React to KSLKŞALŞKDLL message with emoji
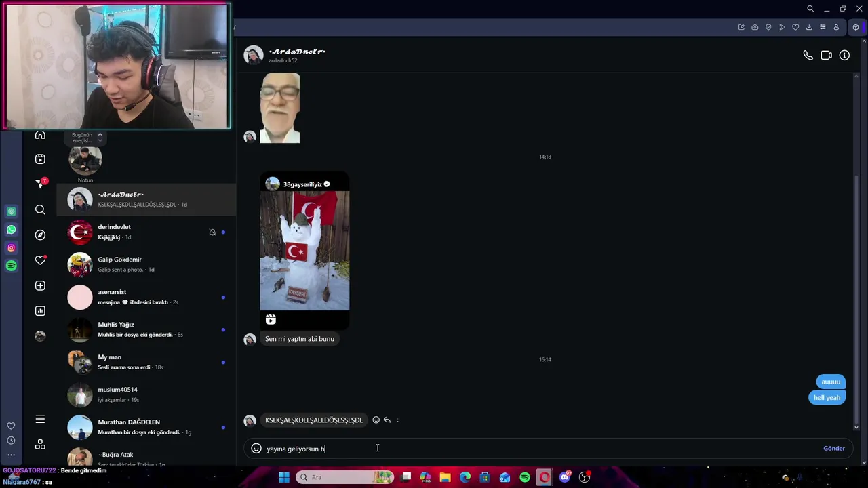Viewport: 868px width, 488px height. [x=376, y=420]
